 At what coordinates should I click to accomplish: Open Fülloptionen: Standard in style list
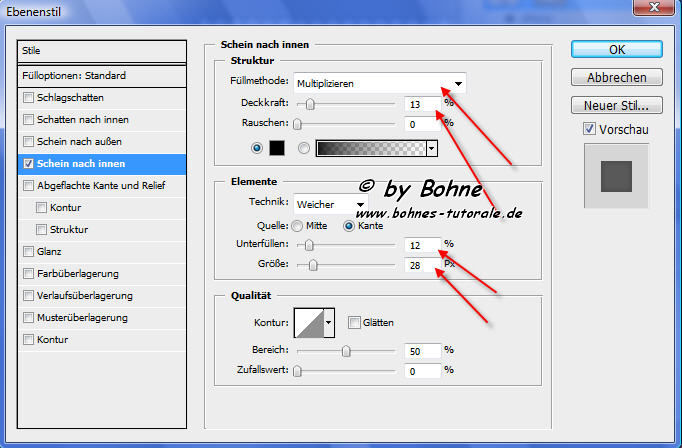pyautogui.click(x=102, y=76)
